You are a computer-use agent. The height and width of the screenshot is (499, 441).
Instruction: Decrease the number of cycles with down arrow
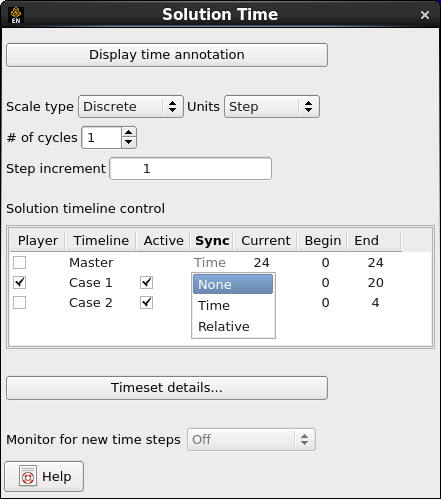[129, 142]
